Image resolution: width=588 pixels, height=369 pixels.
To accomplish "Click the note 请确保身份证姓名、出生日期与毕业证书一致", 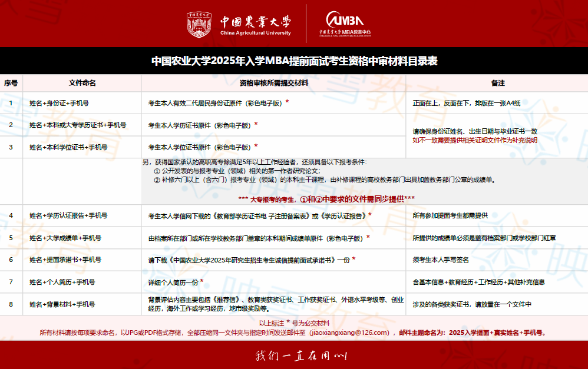I will click(x=475, y=131).
